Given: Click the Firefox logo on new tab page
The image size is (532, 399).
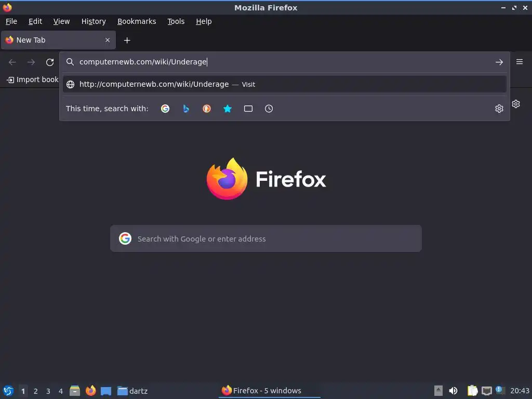Looking at the screenshot, I should click(267, 179).
